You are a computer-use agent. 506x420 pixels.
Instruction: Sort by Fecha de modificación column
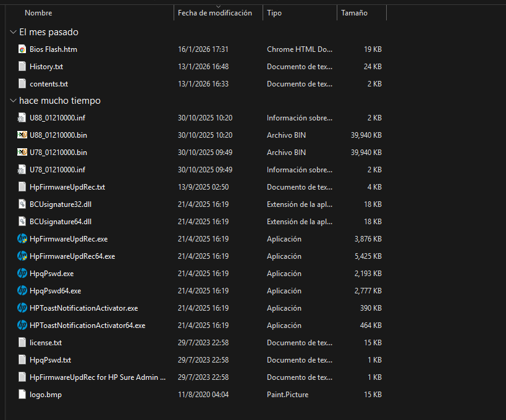click(214, 13)
